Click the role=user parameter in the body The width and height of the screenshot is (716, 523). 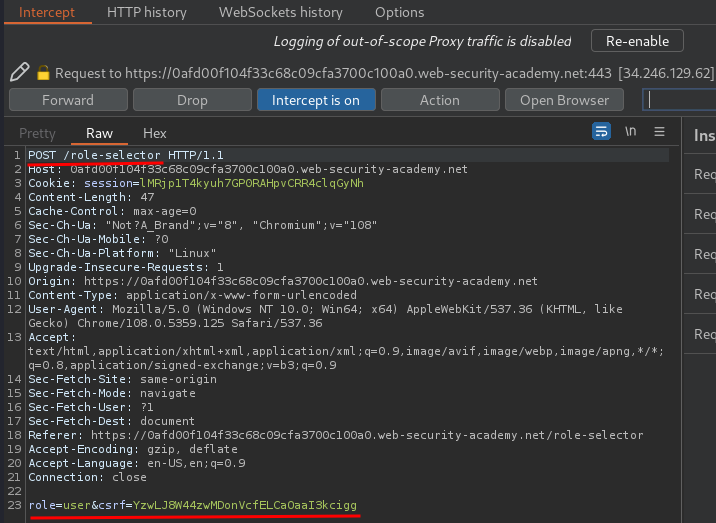click(59, 505)
